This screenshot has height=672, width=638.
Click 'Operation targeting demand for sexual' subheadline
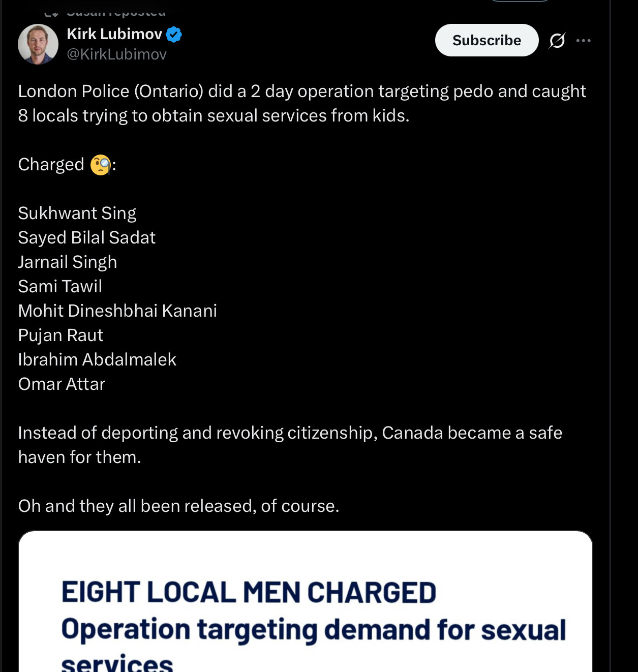tap(313, 629)
